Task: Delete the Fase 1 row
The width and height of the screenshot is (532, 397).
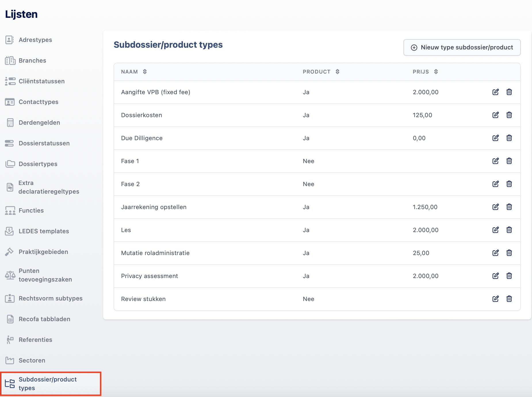Action: (x=509, y=161)
